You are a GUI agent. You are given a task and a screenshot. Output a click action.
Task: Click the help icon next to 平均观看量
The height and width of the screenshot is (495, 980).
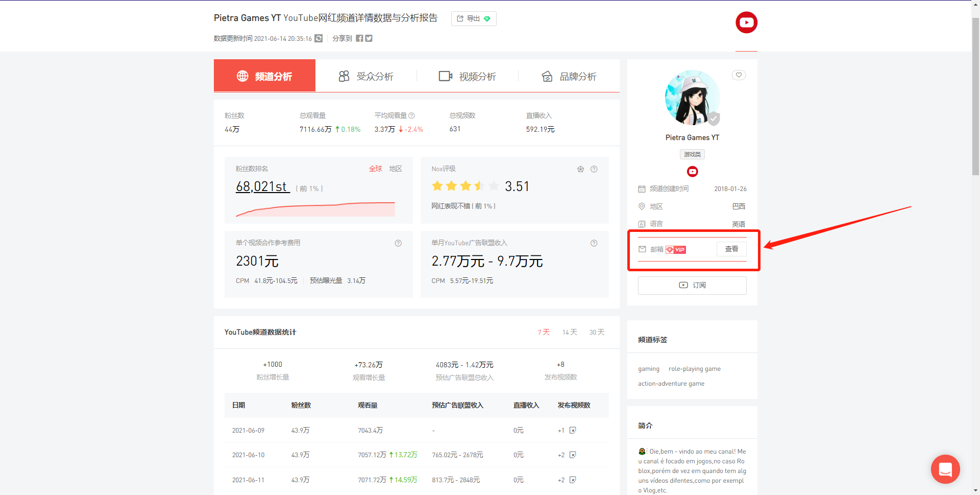[x=411, y=115]
